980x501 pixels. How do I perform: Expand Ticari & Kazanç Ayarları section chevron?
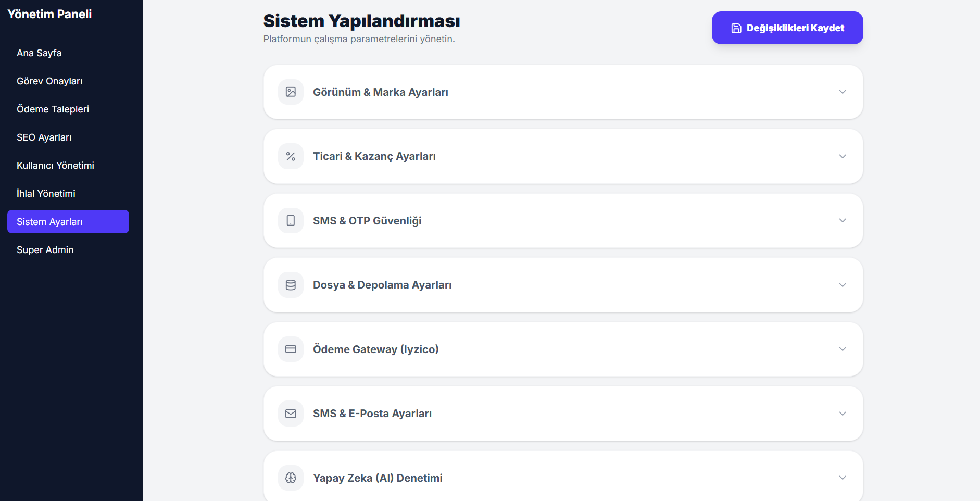pos(842,156)
